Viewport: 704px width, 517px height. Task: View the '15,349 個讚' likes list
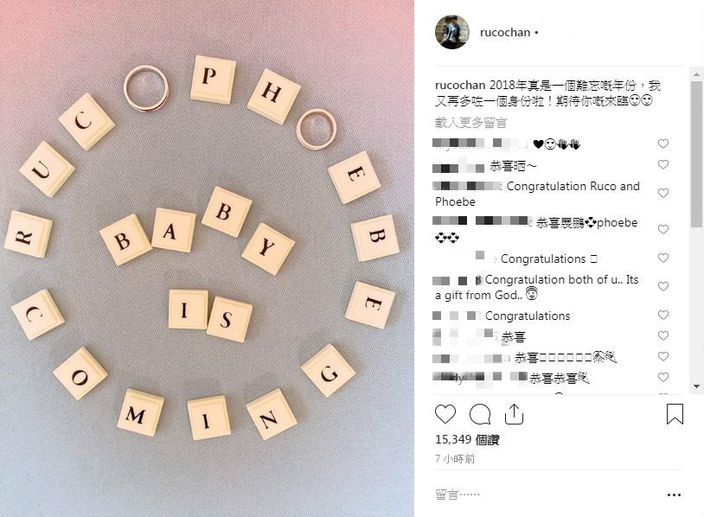pos(467,439)
